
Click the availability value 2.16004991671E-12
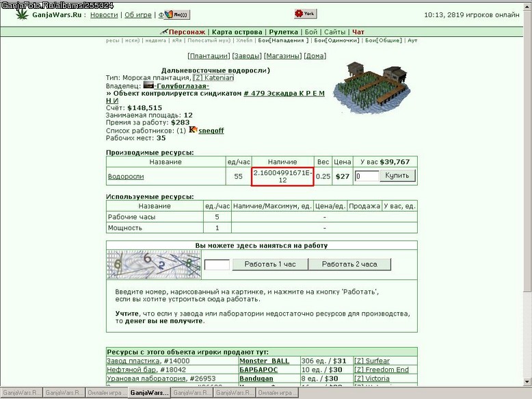coord(282,176)
